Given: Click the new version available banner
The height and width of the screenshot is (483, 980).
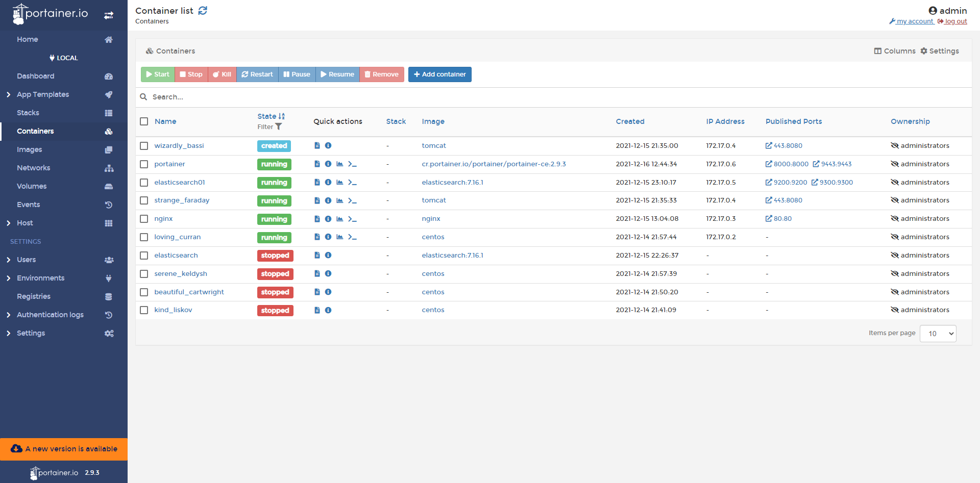Looking at the screenshot, I should click(x=64, y=449).
